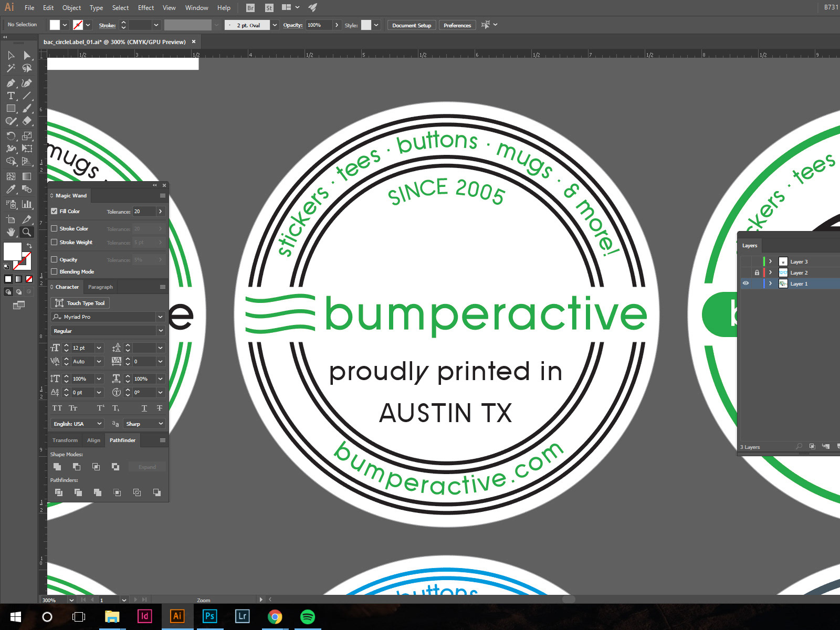840x630 pixels.
Task: Expand Layer 3 contents
Action: click(770, 261)
